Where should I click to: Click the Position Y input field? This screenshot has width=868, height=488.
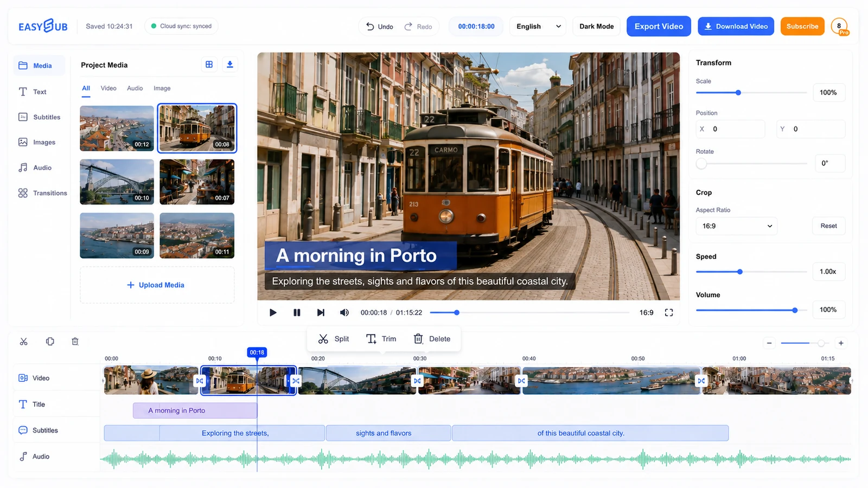pyautogui.click(x=810, y=129)
